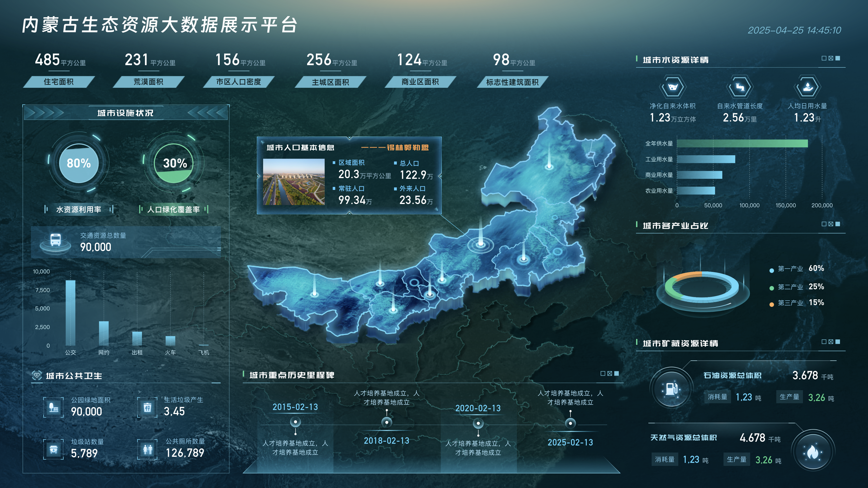The image size is (868, 488).
Task: Click the 水资源利用率 label button
Action: (x=78, y=210)
